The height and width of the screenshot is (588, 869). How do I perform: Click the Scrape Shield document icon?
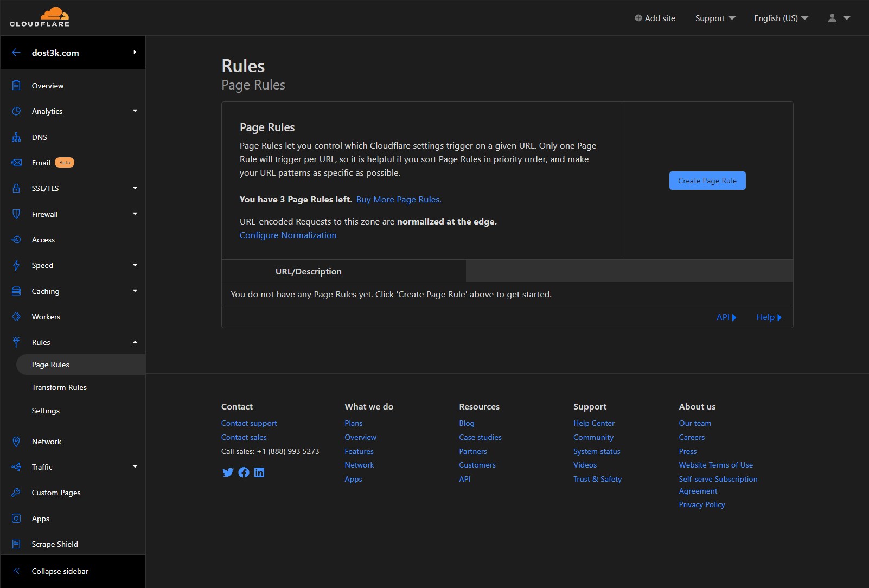click(x=16, y=544)
